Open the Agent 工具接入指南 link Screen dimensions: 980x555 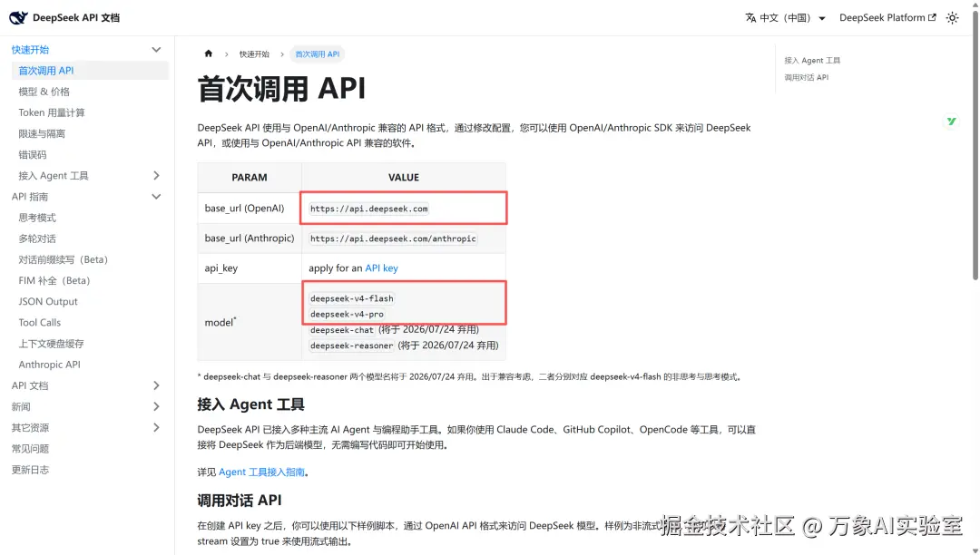tap(261, 472)
